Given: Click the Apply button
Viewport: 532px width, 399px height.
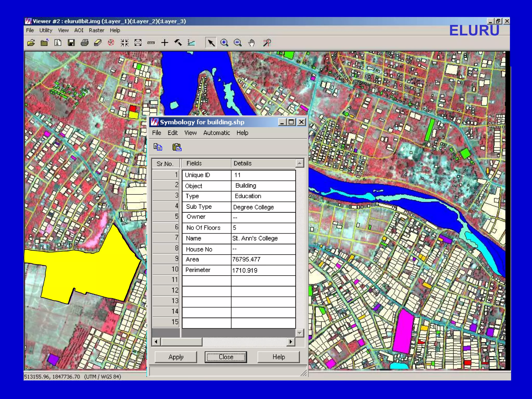Looking at the screenshot, I should click(176, 357).
